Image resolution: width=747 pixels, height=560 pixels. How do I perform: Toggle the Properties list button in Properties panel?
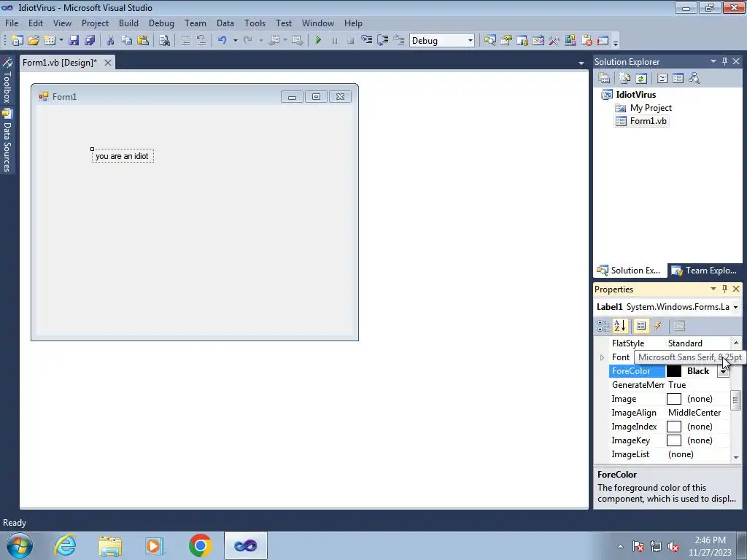641,326
